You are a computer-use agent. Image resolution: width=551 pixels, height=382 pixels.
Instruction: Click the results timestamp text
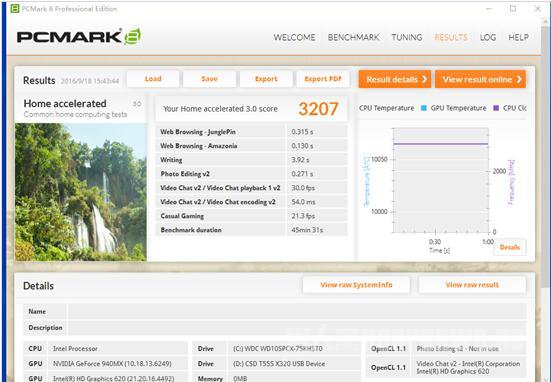[x=90, y=81]
